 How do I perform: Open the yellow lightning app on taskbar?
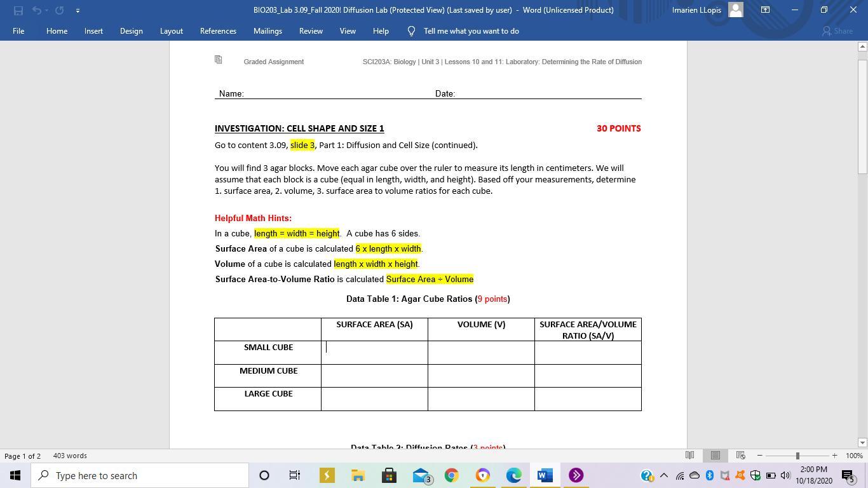click(327, 475)
